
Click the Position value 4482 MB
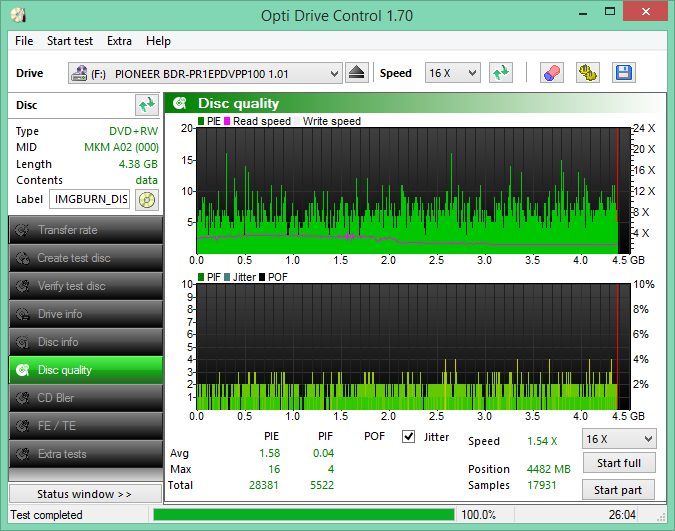[549, 469]
